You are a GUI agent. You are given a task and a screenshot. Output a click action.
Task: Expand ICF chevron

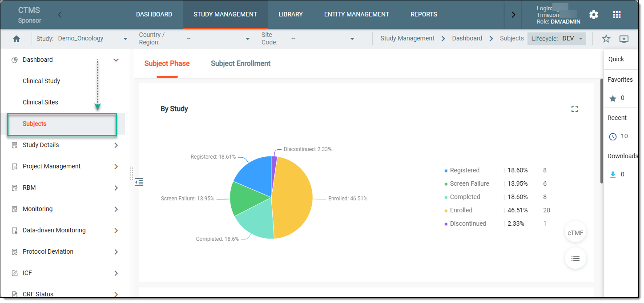tap(116, 273)
